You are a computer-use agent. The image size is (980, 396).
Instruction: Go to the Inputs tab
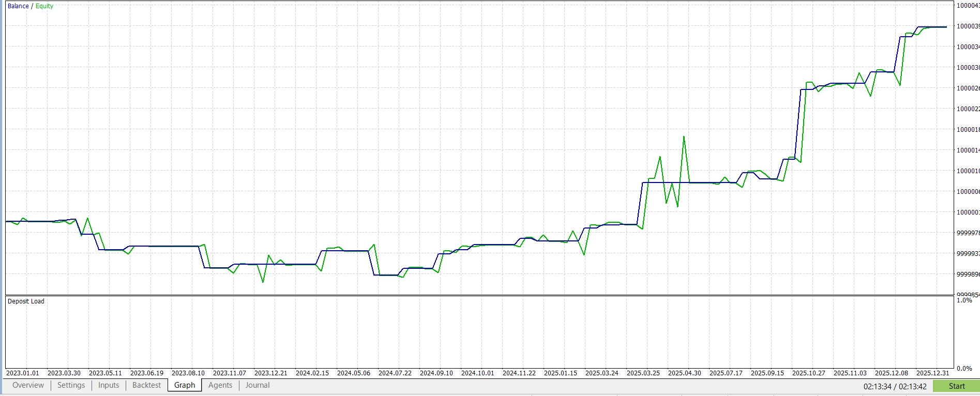(109, 385)
